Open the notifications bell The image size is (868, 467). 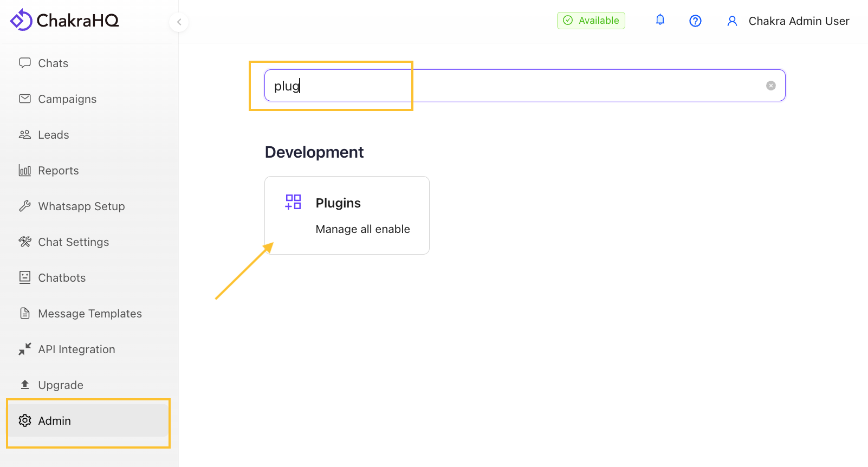(660, 20)
